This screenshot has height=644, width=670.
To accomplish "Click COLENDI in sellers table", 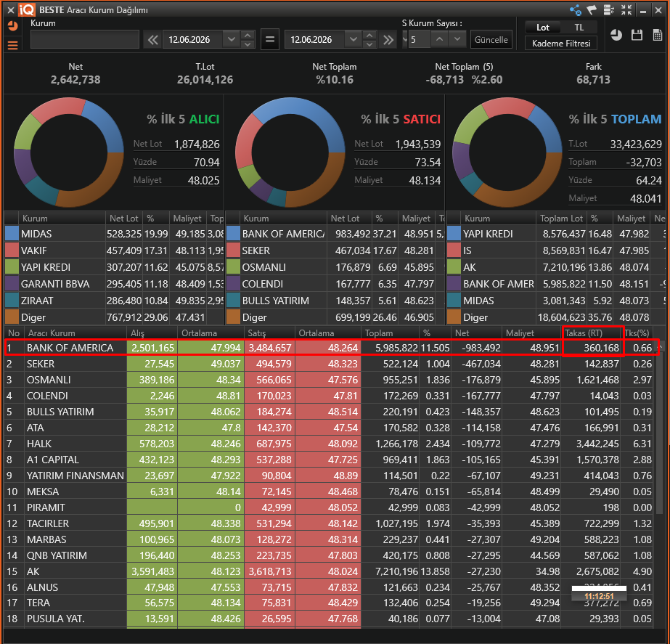I will (262, 284).
